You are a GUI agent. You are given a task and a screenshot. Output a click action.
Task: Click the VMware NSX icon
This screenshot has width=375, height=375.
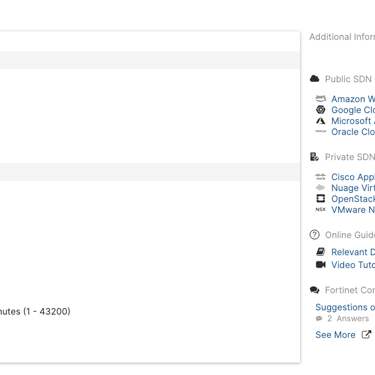320,210
